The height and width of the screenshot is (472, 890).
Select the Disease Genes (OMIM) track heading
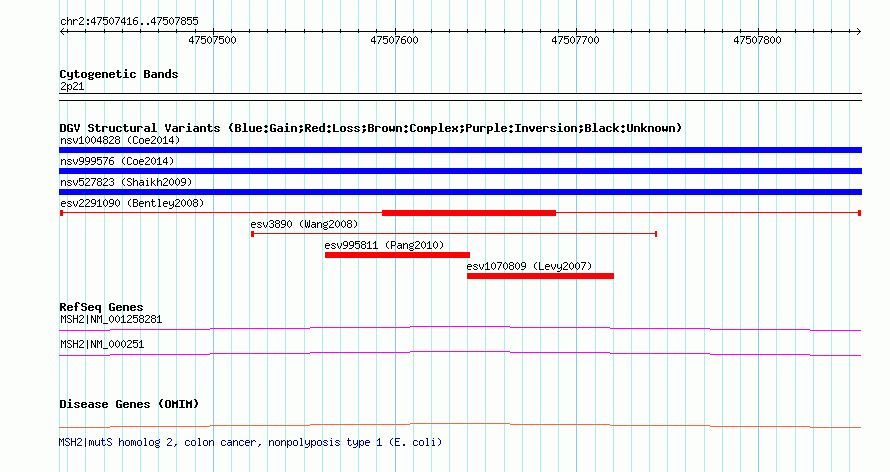(129, 404)
